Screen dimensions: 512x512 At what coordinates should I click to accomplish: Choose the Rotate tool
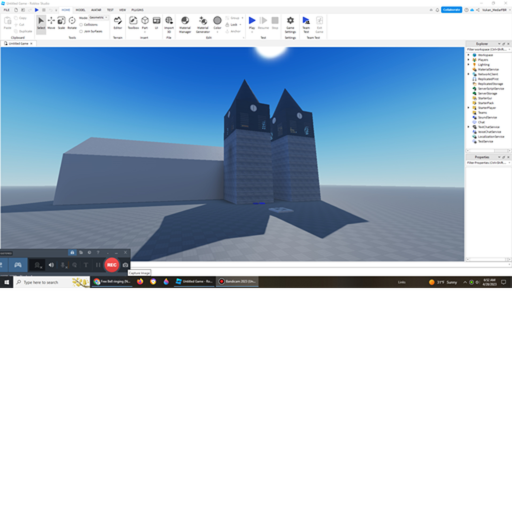click(x=72, y=23)
